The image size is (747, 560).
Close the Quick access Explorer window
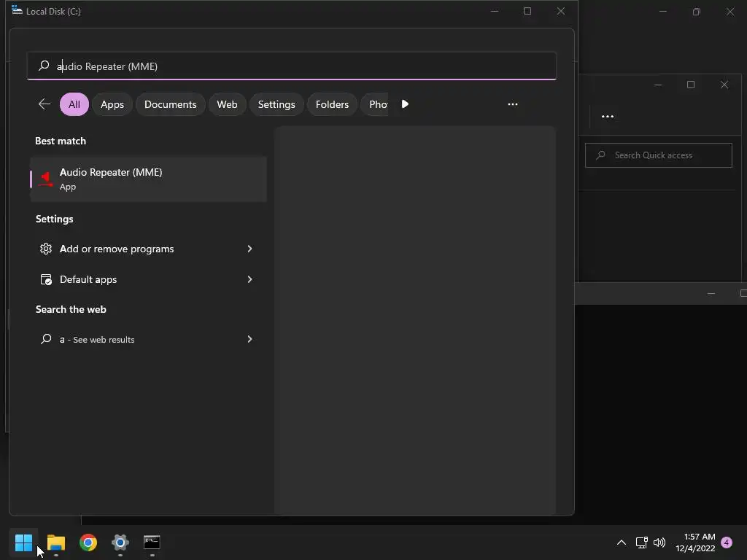(724, 85)
